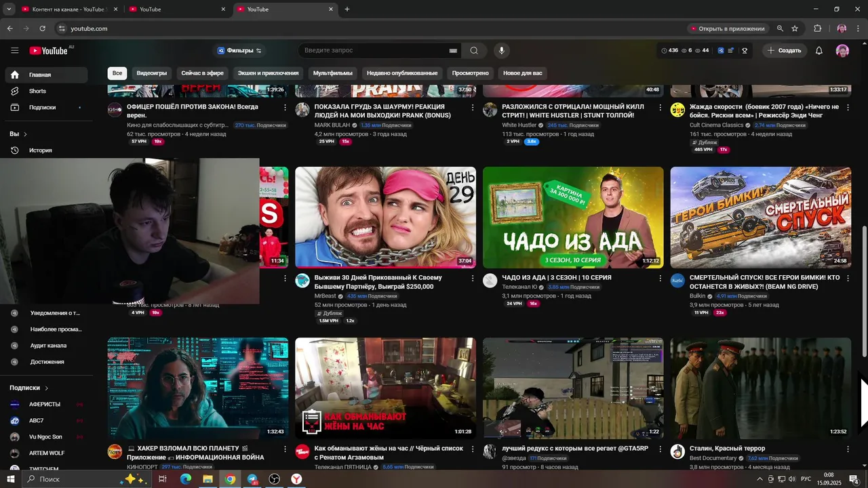This screenshot has width=868, height=488.
Task: Switch to the second YouTube browser tab
Action: click(176, 9)
